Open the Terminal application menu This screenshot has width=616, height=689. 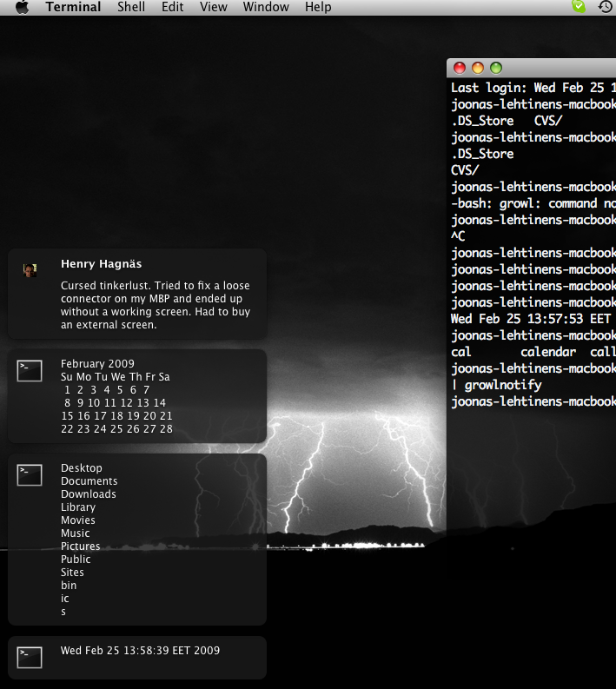tap(73, 7)
